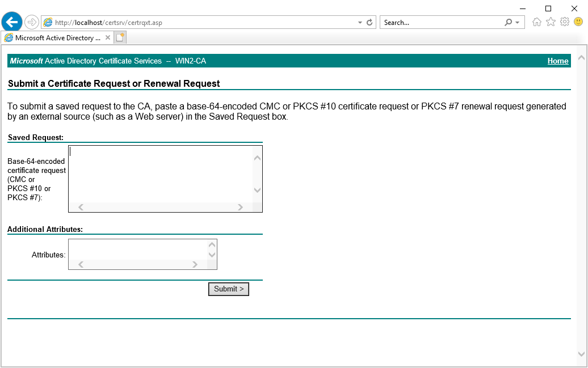Follow the Home link in the banner
The height and width of the screenshot is (368, 588).
pyautogui.click(x=557, y=61)
